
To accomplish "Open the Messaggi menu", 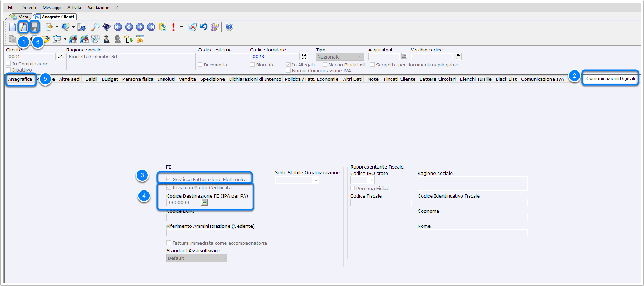I will (x=52, y=8).
